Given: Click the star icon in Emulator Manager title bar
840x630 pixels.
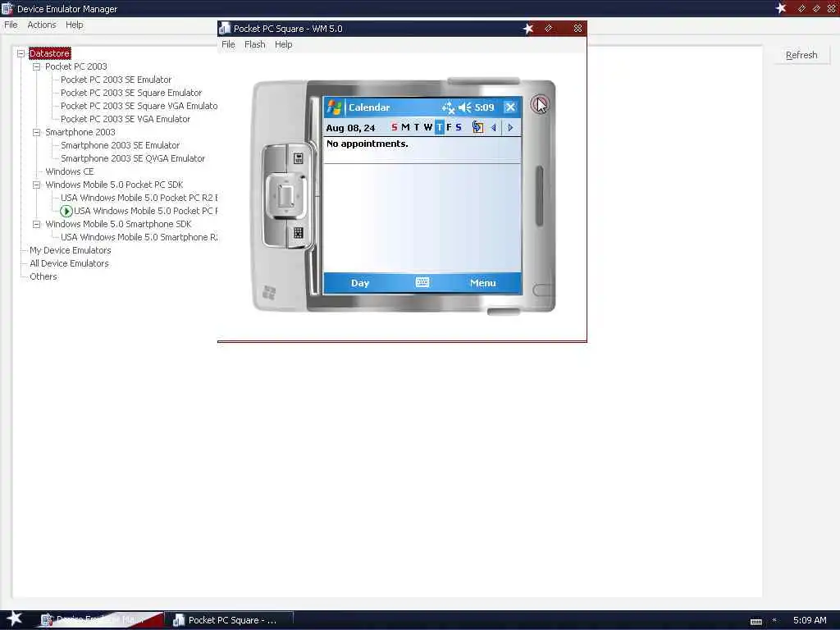Looking at the screenshot, I should click(x=781, y=8).
